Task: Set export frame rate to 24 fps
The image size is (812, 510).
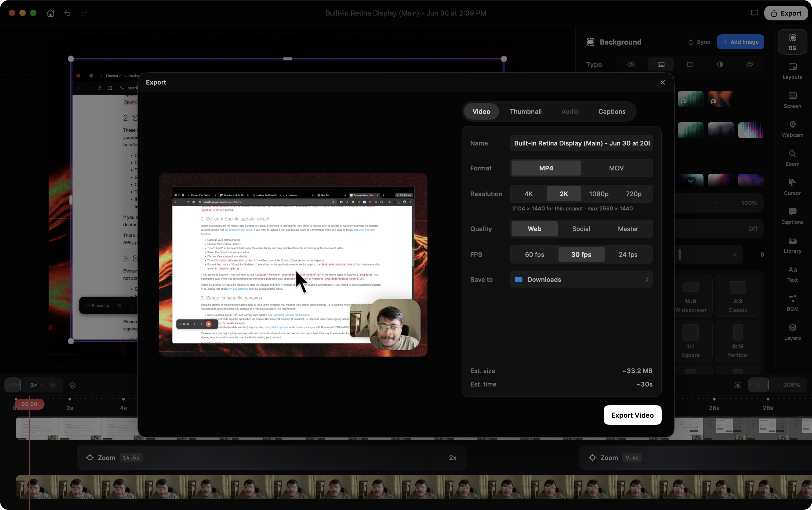Action: (628, 254)
